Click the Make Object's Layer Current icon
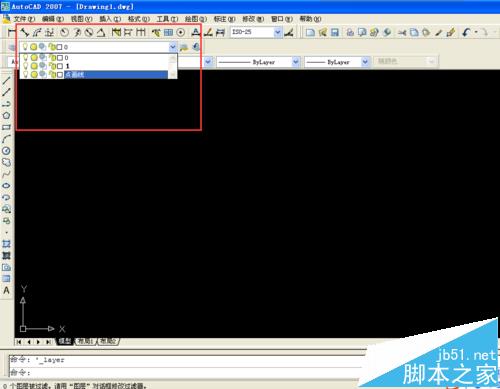This screenshot has height=389, width=500. click(x=184, y=47)
